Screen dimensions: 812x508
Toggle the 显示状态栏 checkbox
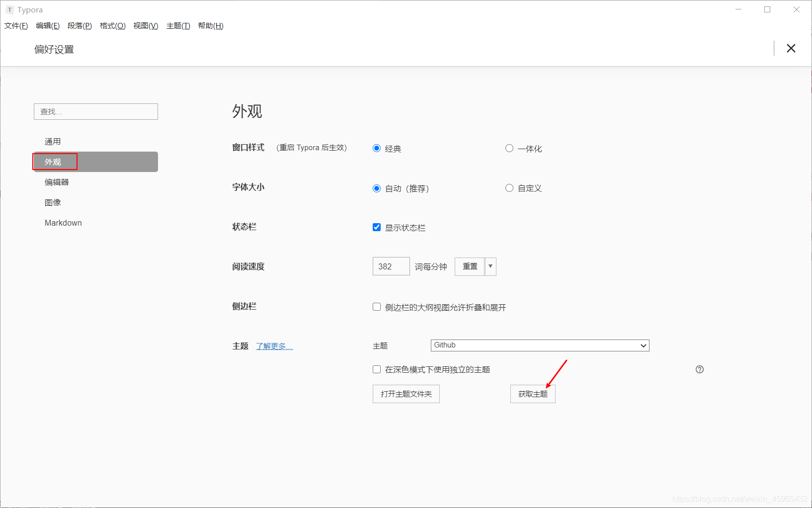[x=377, y=227]
